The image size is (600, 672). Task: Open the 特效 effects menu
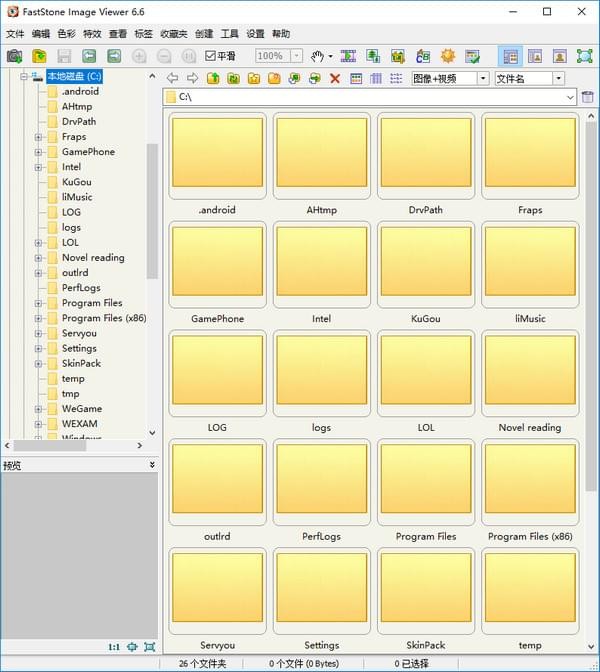92,34
